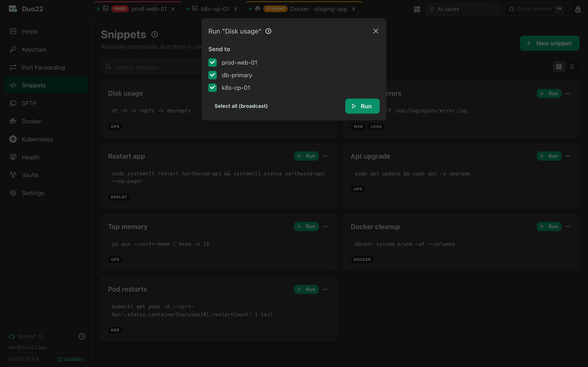
Task: Open the split view grid icon
Action: tap(417, 9)
